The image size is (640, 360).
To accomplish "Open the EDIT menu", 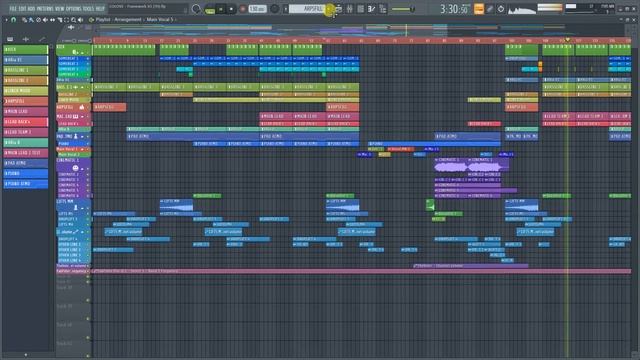I will coord(22,9).
